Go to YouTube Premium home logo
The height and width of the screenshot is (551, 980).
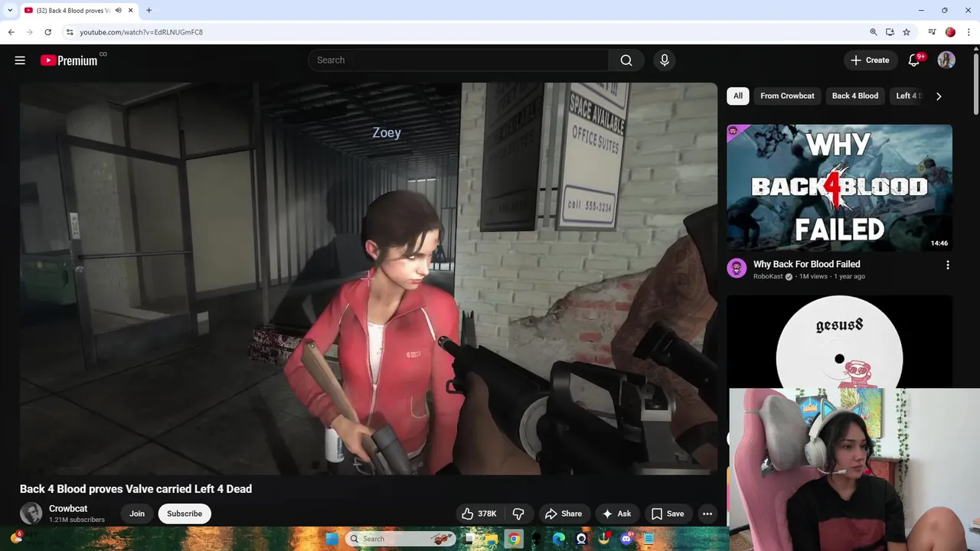click(69, 60)
